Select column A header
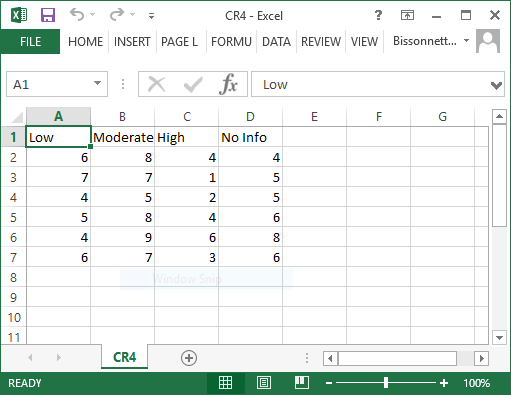 coord(58,117)
